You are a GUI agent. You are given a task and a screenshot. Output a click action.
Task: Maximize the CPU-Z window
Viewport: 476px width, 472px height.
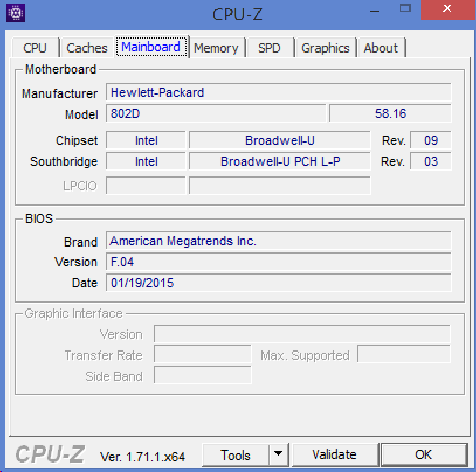pyautogui.click(x=405, y=9)
